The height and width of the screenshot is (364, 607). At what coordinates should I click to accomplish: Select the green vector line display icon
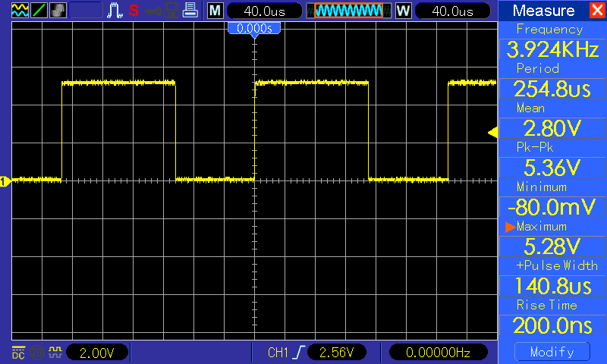coord(39,11)
